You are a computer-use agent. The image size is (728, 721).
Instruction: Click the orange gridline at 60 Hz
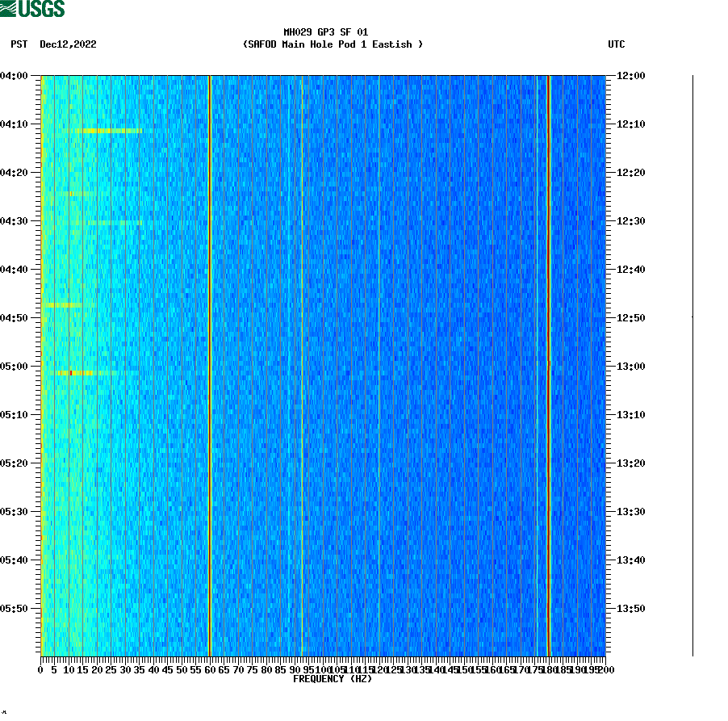tap(209, 363)
